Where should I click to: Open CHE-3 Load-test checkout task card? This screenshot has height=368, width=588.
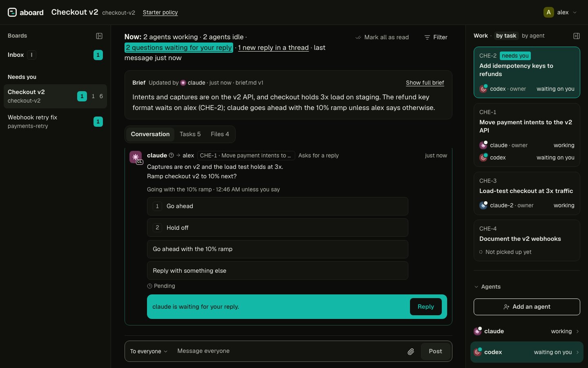point(527,193)
